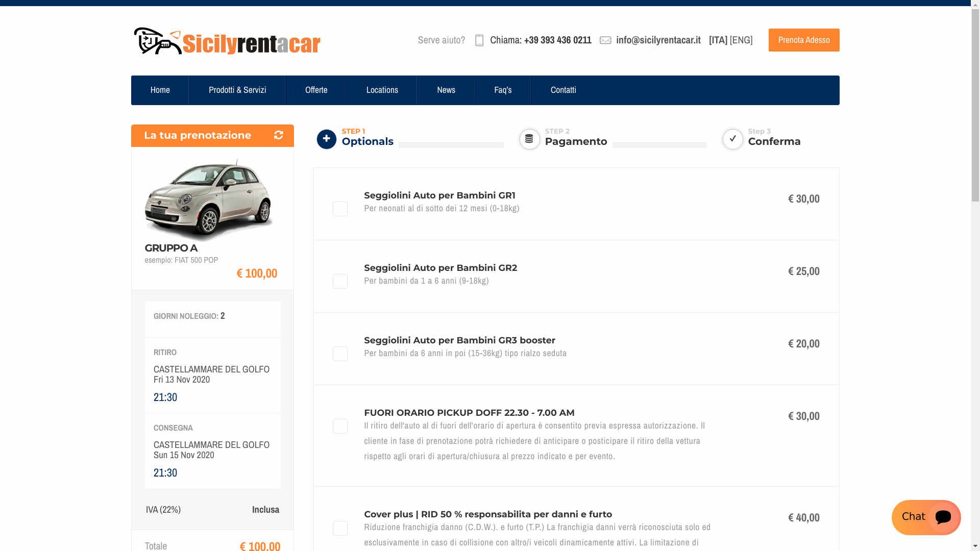Click the Pagamento step label
The image size is (980, 551).
(576, 141)
